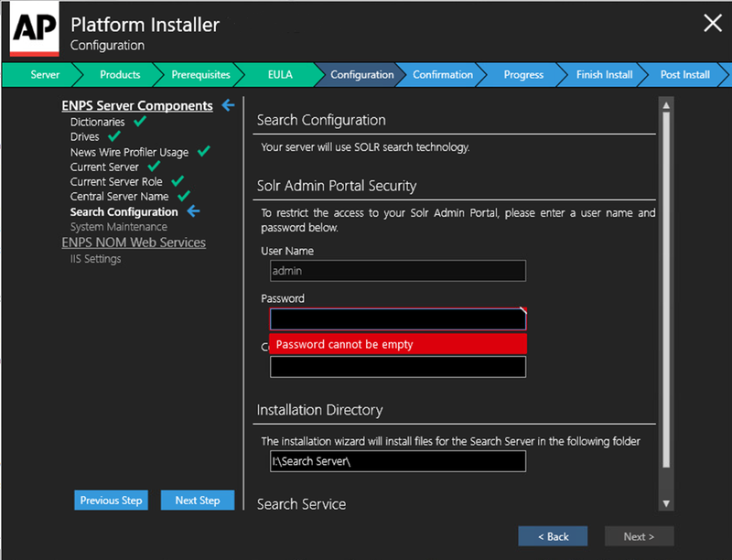Click the Back button
Viewport: 732px width, 560px height.
point(553,536)
